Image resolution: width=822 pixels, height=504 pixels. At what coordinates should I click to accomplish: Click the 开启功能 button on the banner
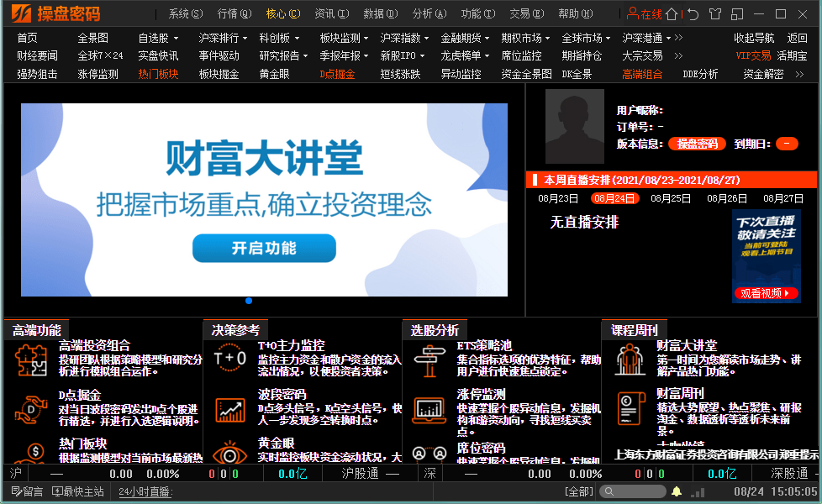pos(264,248)
